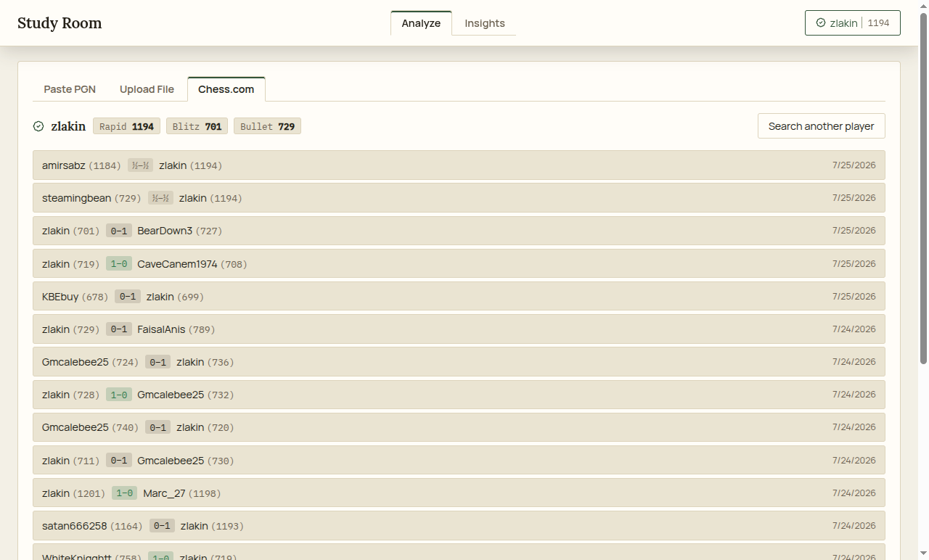Switch to the Analyze tab

click(x=421, y=23)
